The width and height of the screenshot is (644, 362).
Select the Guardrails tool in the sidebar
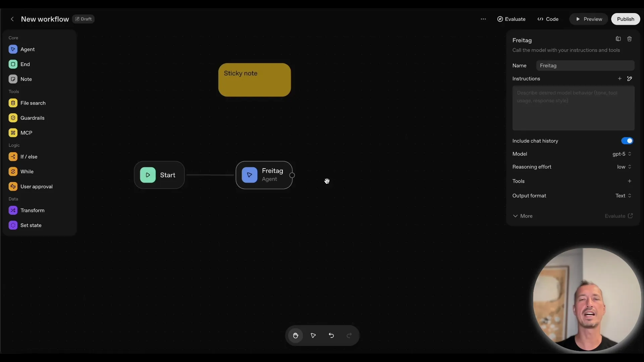[x=32, y=118]
